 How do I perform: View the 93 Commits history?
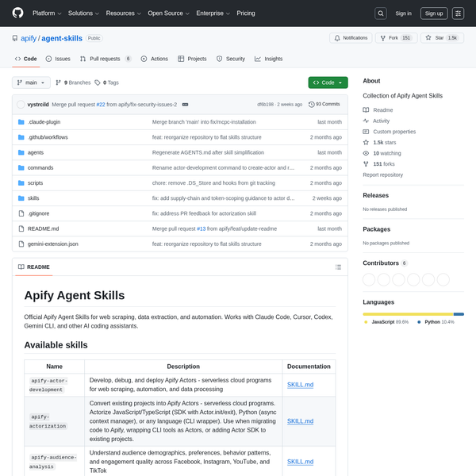(x=324, y=104)
